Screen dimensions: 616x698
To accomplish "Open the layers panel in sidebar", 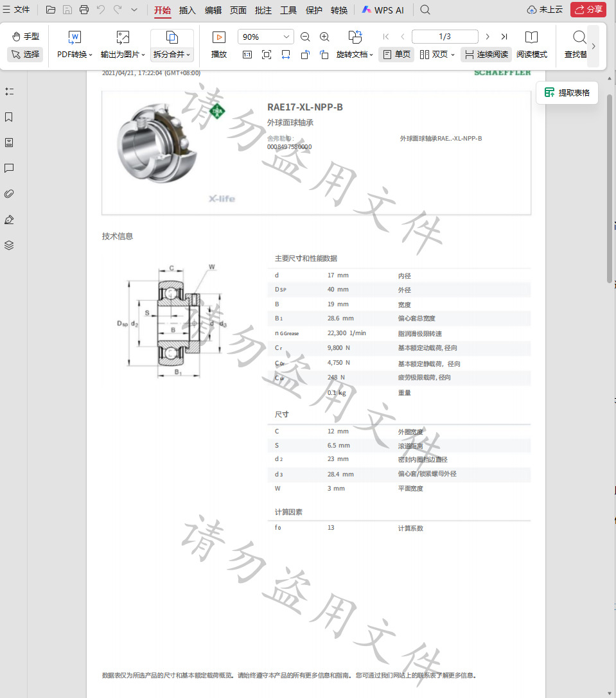I will [9, 245].
